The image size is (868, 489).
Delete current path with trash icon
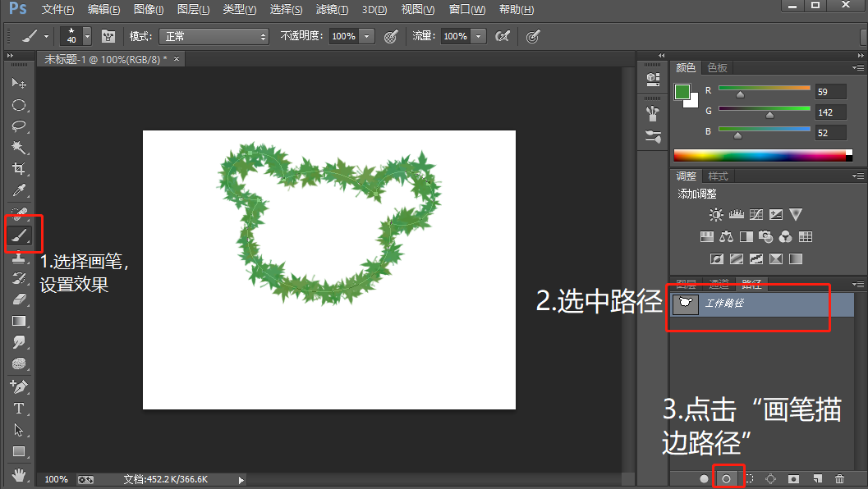(838, 478)
